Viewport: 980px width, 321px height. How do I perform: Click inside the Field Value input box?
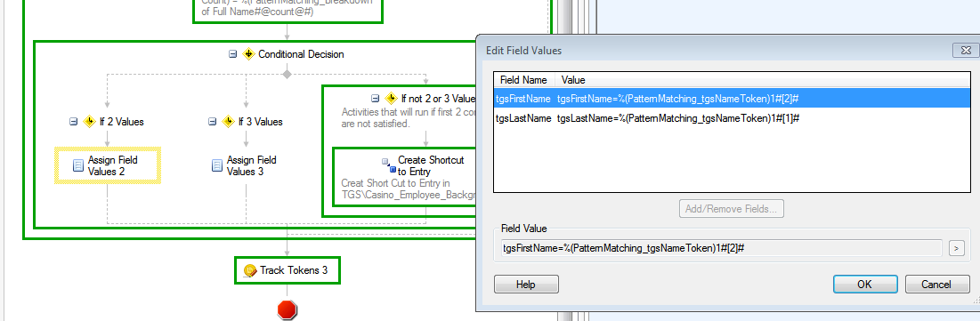(x=722, y=248)
